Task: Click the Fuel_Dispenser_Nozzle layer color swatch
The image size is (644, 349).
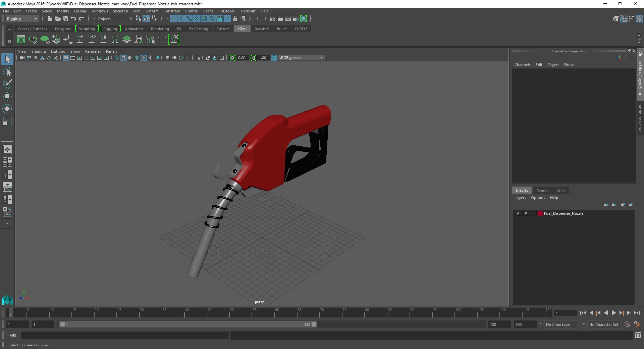Action: [540, 213]
